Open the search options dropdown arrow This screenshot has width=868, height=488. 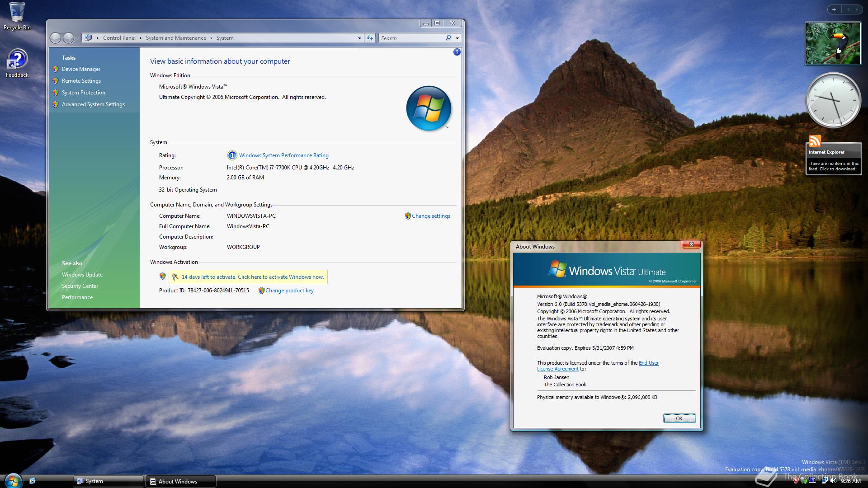tap(457, 38)
